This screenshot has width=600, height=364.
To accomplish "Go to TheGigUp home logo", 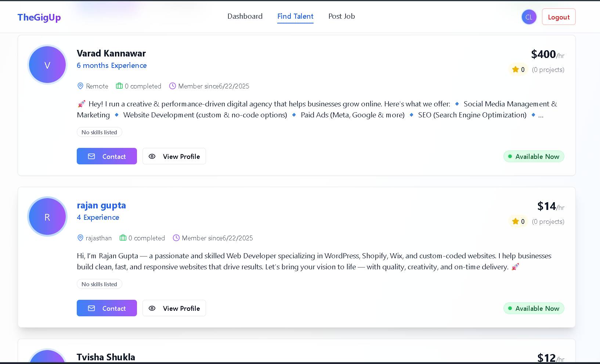I will pos(39,17).
